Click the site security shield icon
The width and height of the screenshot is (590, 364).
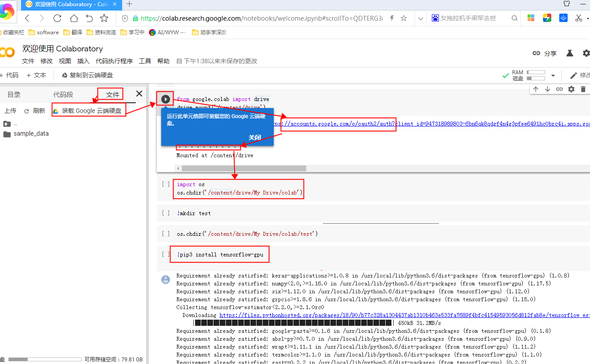pyautogui.click(x=125, y=18)
